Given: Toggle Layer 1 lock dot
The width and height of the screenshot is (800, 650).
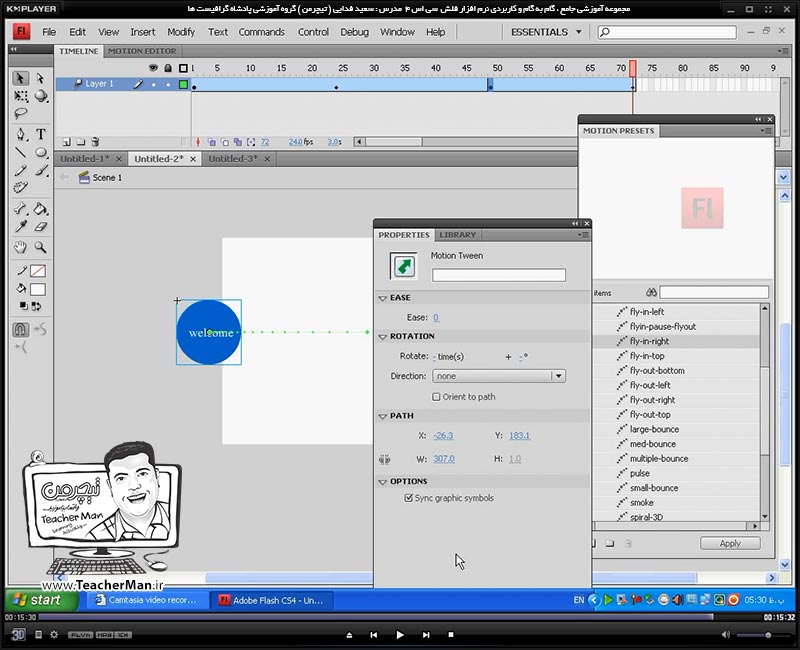Looking at the screenshot, I should [x=168, y=84].
